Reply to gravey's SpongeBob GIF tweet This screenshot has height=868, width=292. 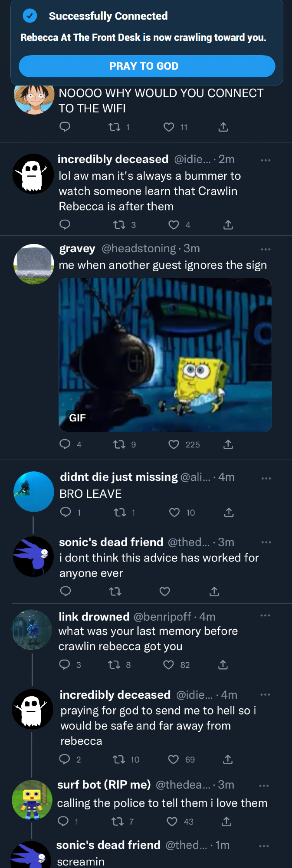pyautogui.click(x=65, y=444)
